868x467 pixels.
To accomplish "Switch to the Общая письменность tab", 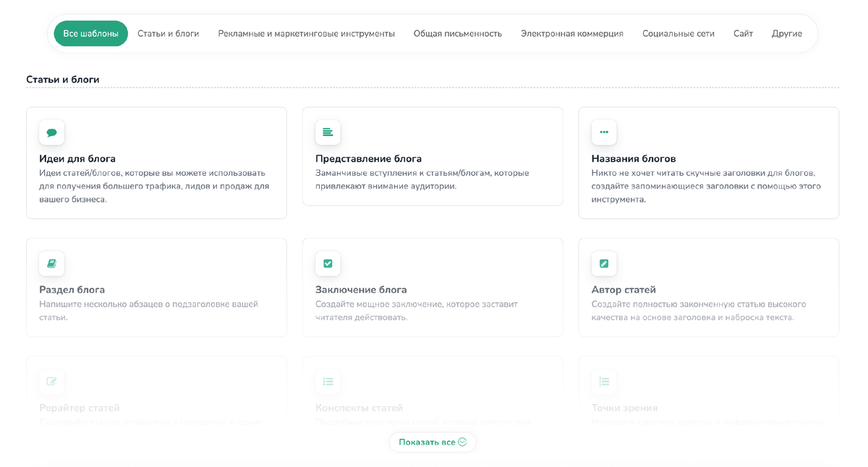I will [x=458, y=33].
